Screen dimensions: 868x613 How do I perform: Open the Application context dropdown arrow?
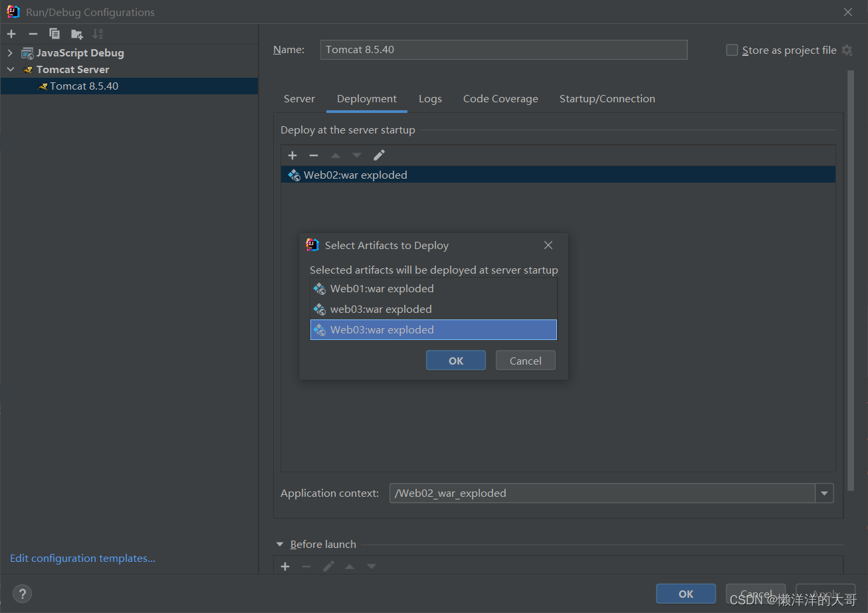pos(825,493)
